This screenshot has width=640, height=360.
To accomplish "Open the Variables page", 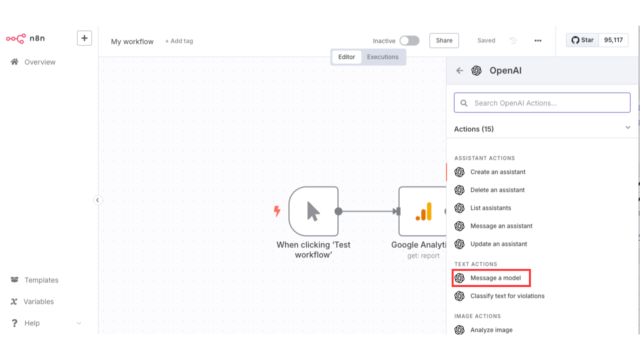I will (38, 302).
